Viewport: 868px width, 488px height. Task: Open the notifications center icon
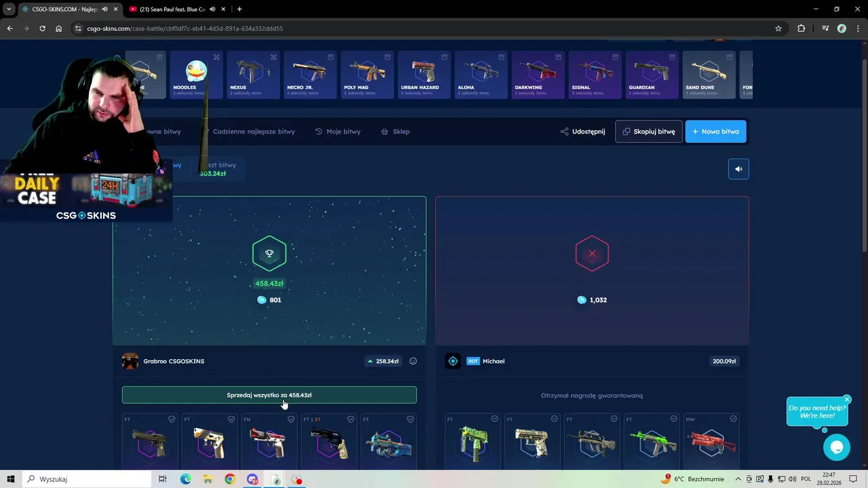click(853, 479)
